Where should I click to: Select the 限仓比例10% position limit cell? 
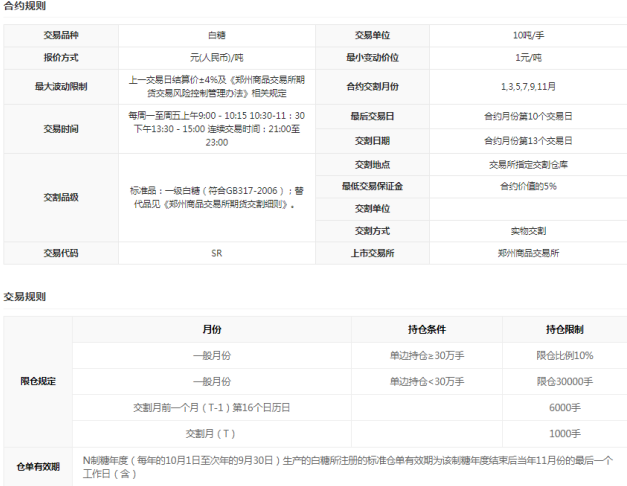tap(564, 355)
